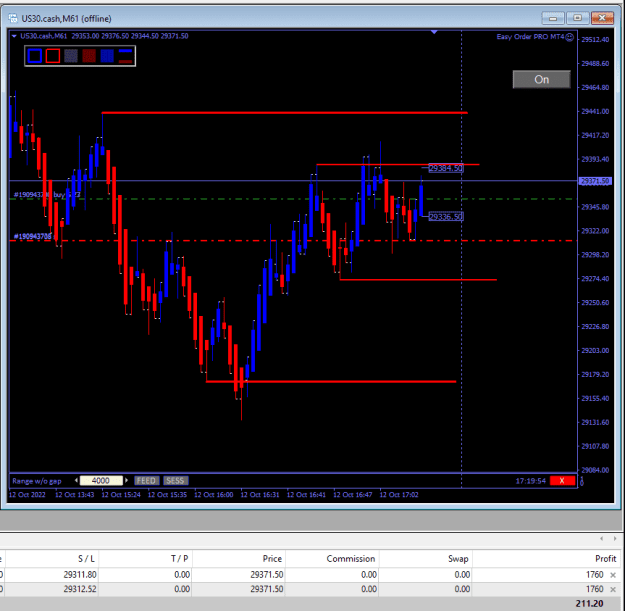
Task: Click terminal scroll right arrow
Action: click(615, 538)
